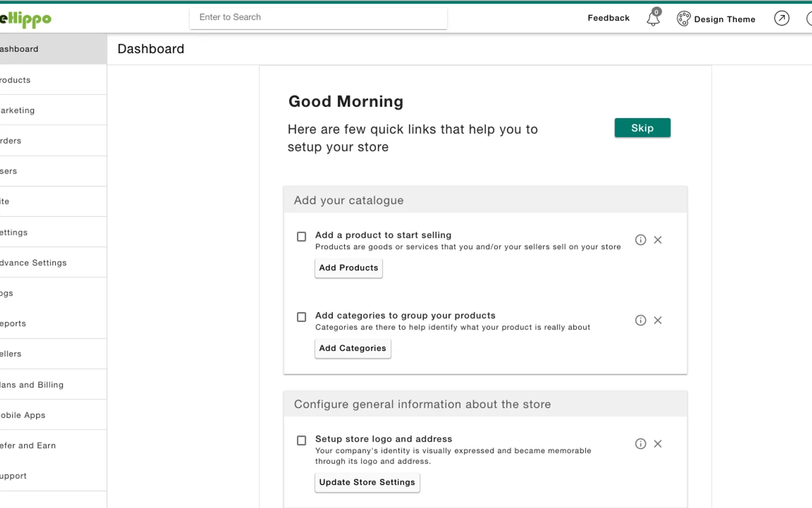
Task: Click the Good Morning heading
Action: coord(346,102)
